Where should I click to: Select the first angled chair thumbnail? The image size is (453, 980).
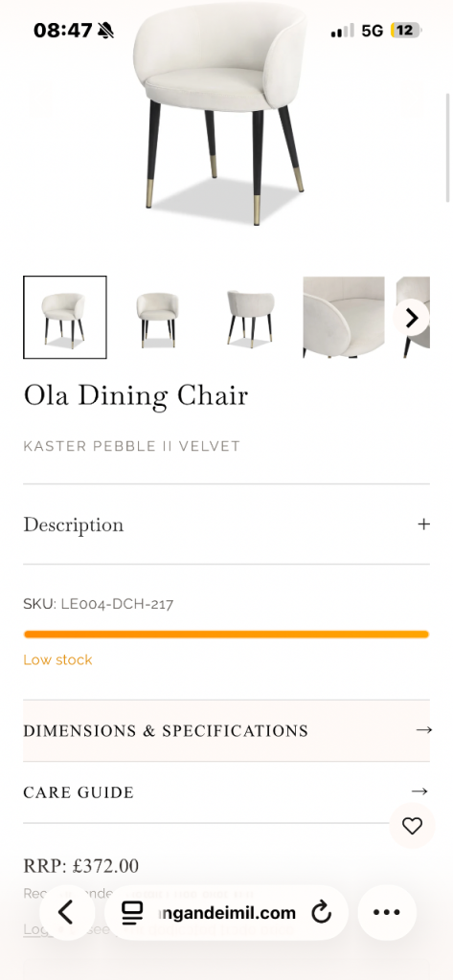coord(65,318)
